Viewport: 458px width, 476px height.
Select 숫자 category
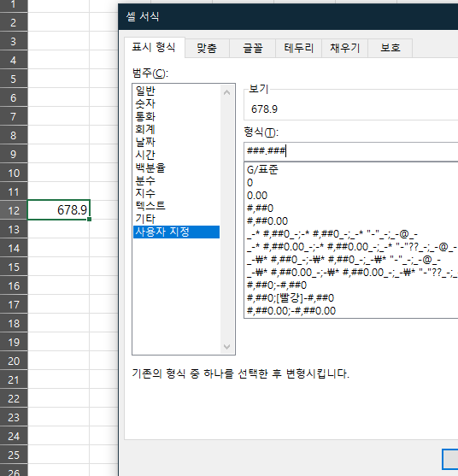[176, 103]
